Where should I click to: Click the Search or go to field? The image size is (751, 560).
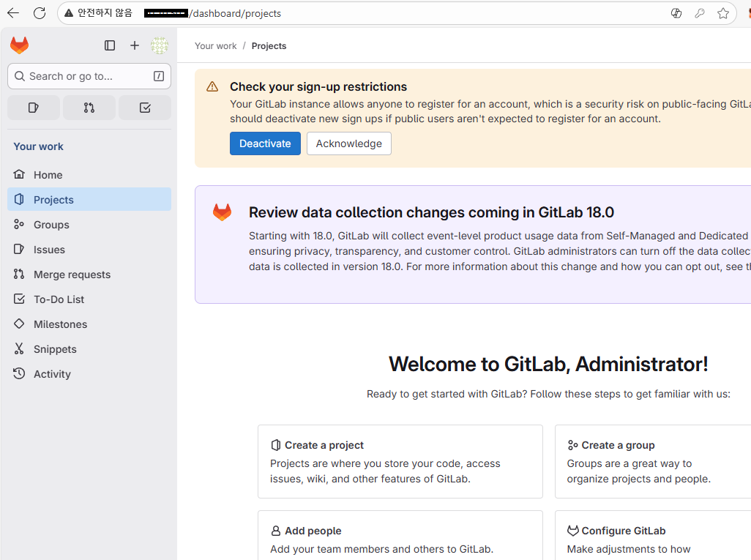point(89,76)
